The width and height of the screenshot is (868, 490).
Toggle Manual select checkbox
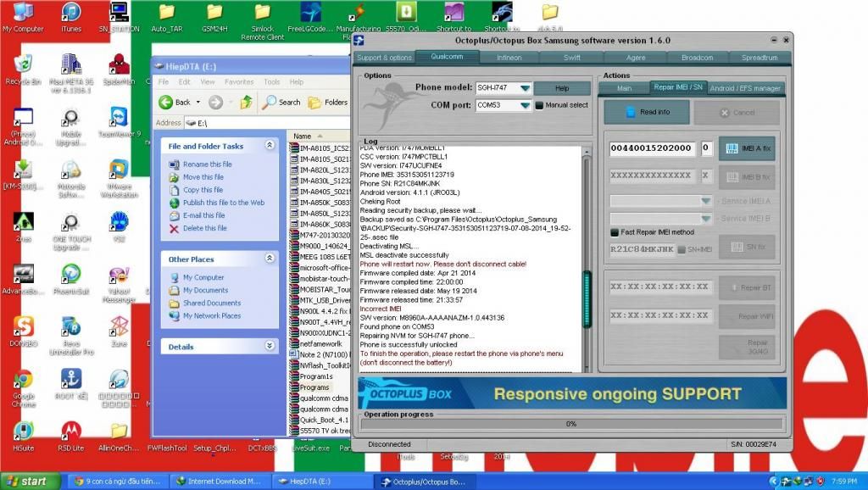coord(539,104)
